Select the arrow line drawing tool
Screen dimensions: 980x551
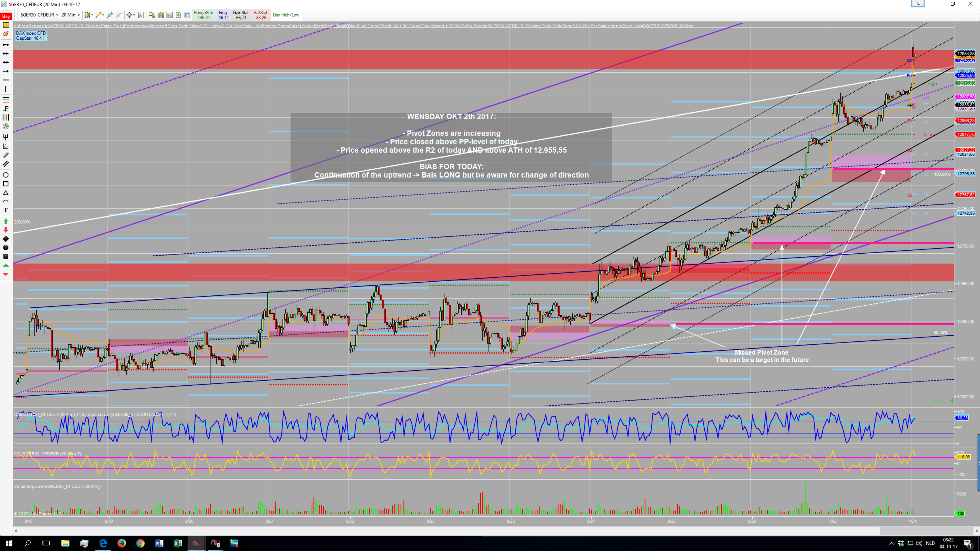coord(6,71)
